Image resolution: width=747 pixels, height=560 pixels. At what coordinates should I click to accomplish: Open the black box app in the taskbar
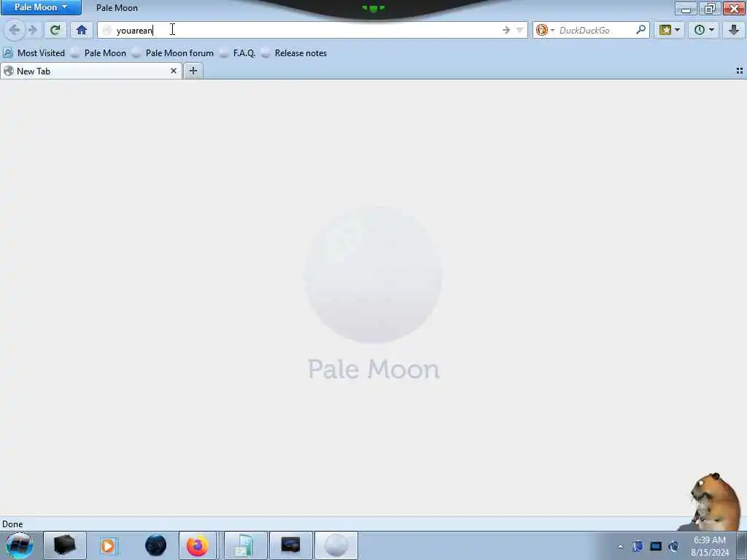click(x=65, y=545)
